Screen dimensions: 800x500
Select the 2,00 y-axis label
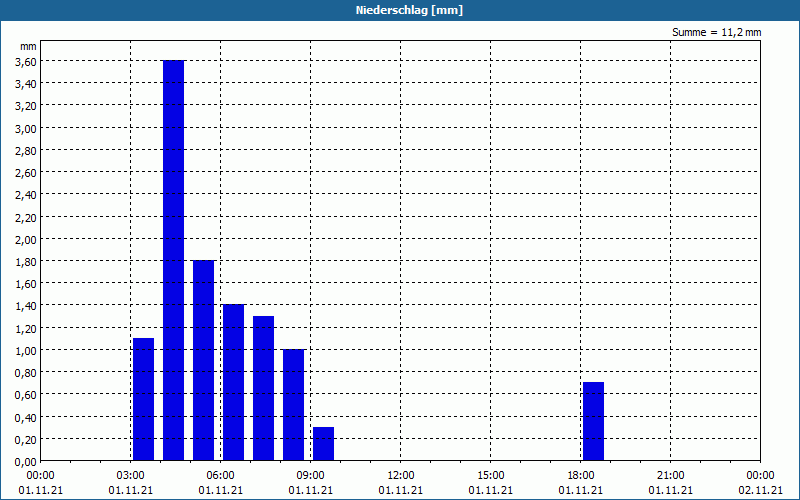tap(26, 239)
